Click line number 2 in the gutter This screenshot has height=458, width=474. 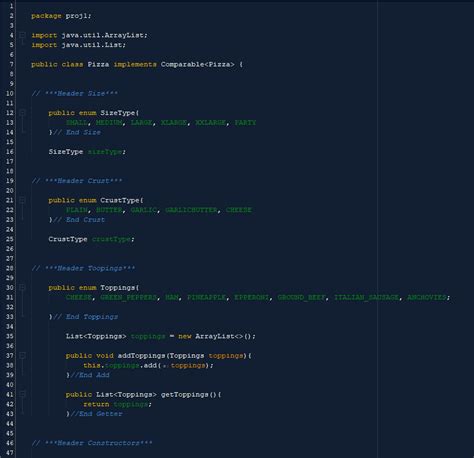click(x=11, y=16)
